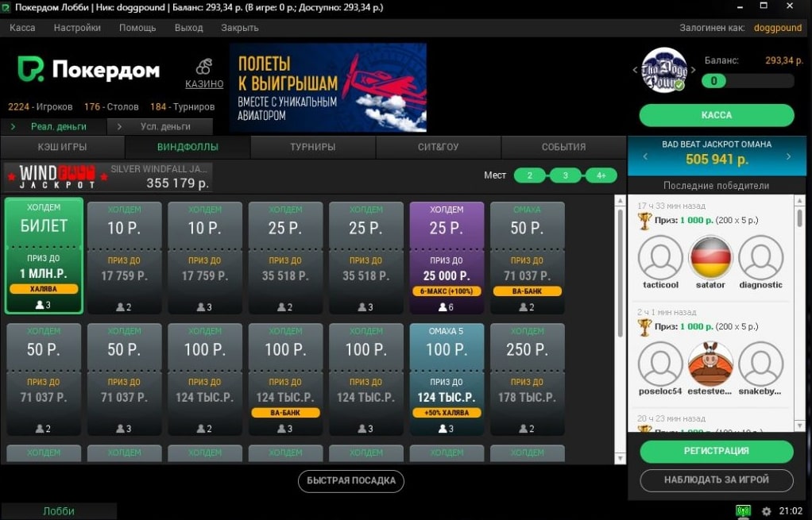The height and width of the screenshot is (520, 812).
Task: Click the winners list scroll-down arrow
Action: pyautogui.click(x=800, y=426)
